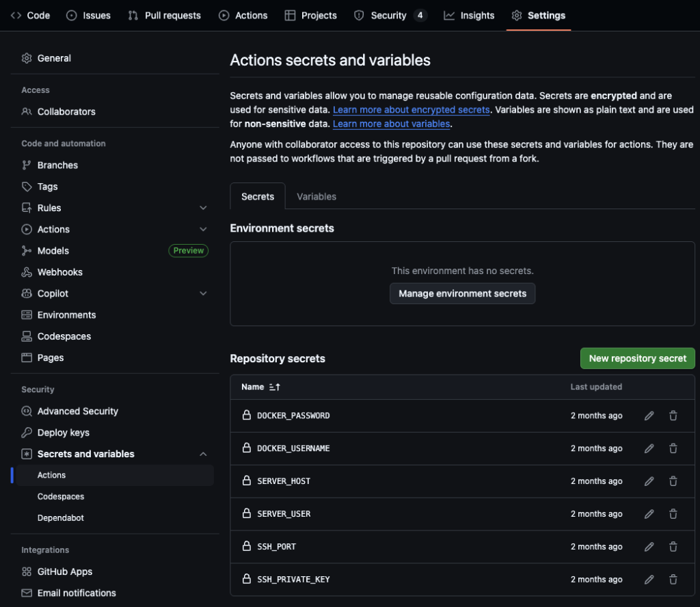Click the envelope icon beside Email notifications
Viewport: 700px width, 607px height.
pyautogui.click(x=27, y=593)
